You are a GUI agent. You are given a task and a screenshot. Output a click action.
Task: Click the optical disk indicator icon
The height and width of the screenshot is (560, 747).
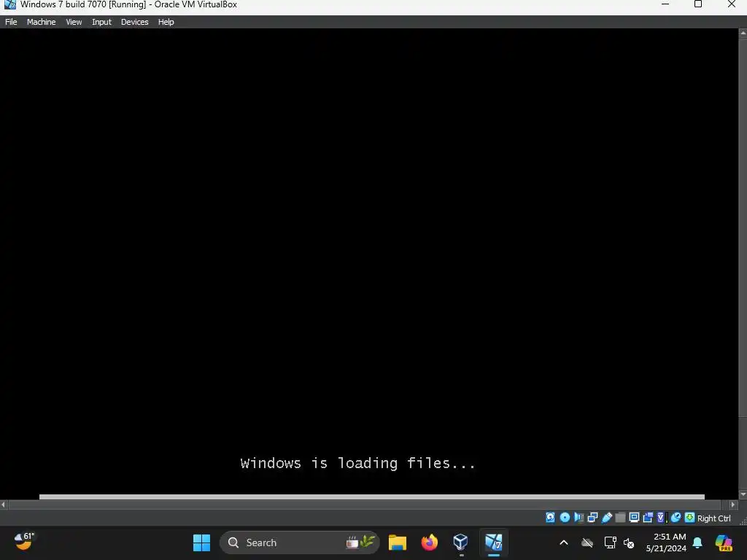click(565, 518)
